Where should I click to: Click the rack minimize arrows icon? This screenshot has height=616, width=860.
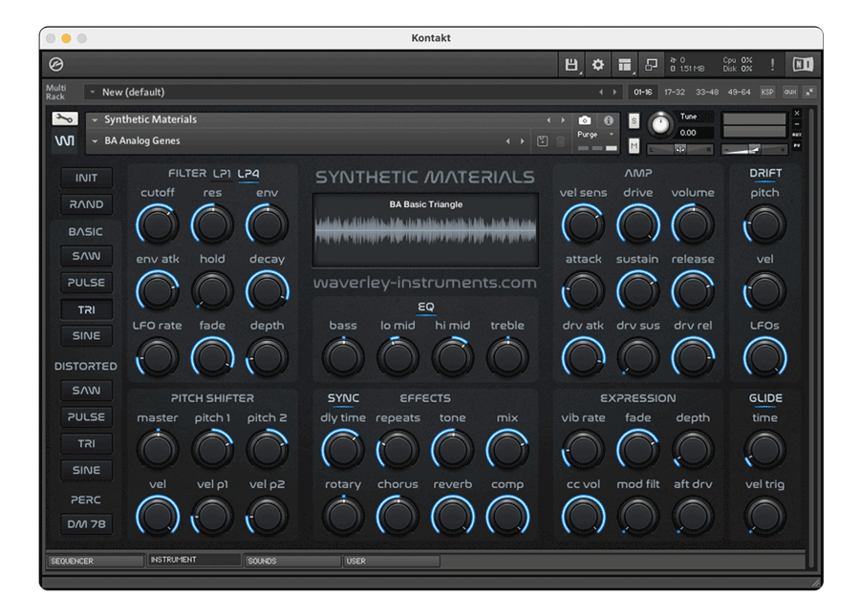[809, 92]
